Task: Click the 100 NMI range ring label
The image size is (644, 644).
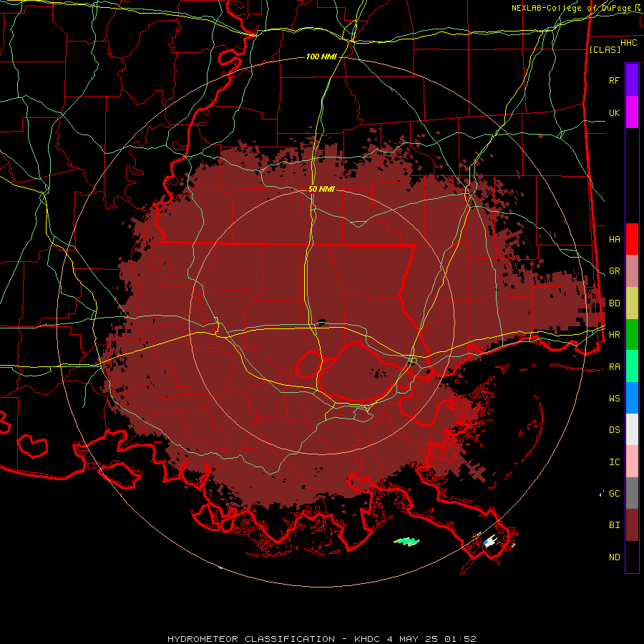Action: point(321,57)
